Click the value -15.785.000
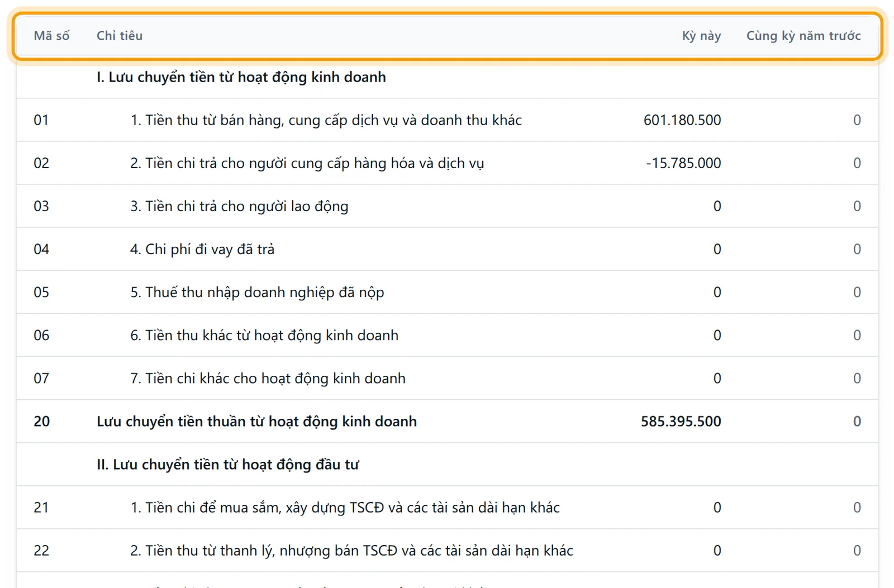The width and height of the screenshot is (894, 588). [x=683, y=163]
